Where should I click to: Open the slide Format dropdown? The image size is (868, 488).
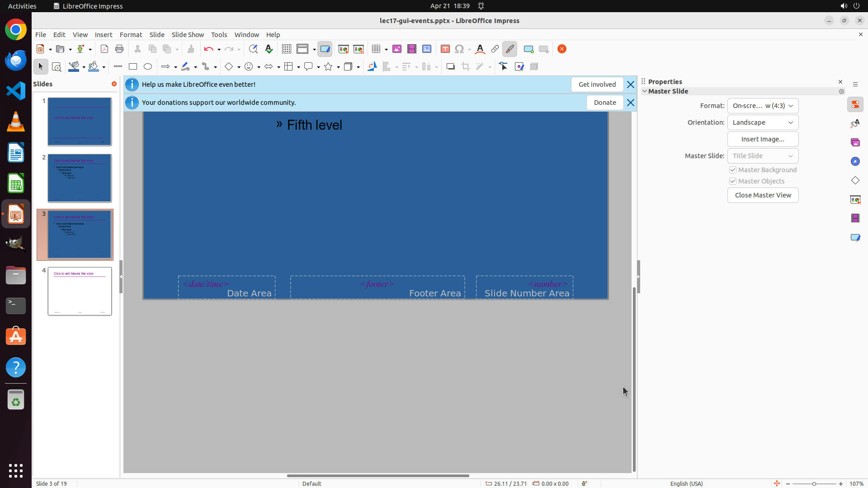(x=763, y=106)
